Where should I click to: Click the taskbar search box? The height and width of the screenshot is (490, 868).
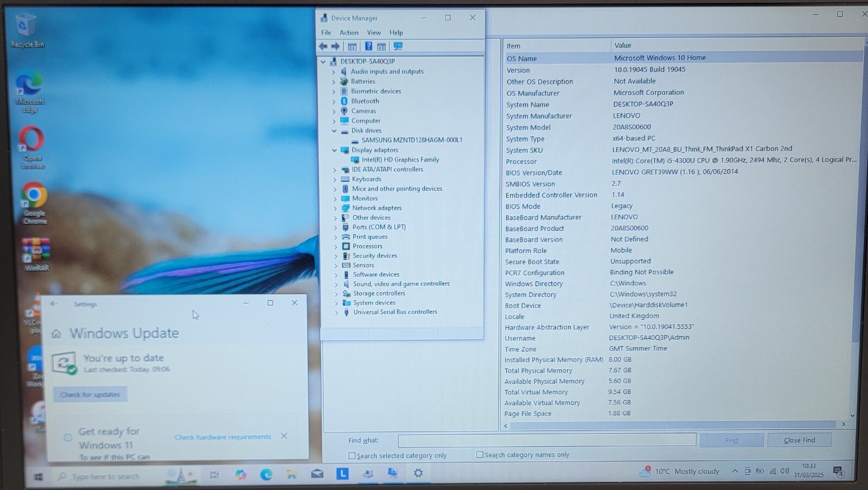(106, 476)
